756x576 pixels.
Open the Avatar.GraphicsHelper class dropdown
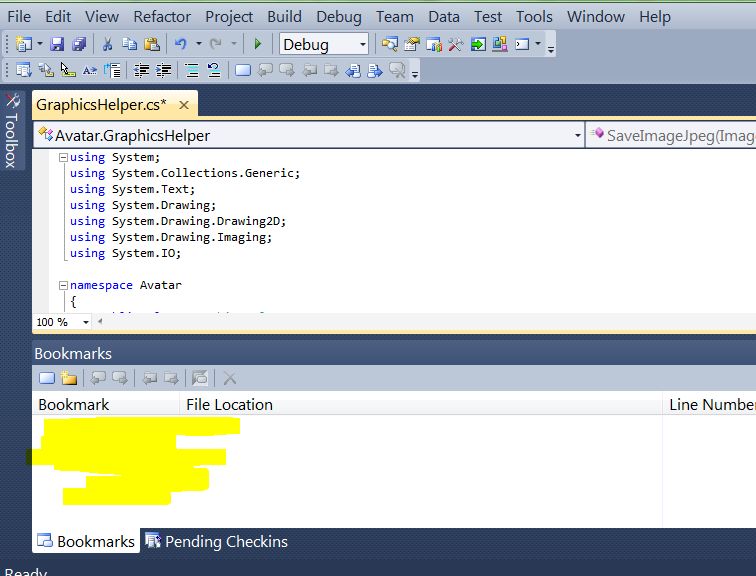(x=309, y=135)
